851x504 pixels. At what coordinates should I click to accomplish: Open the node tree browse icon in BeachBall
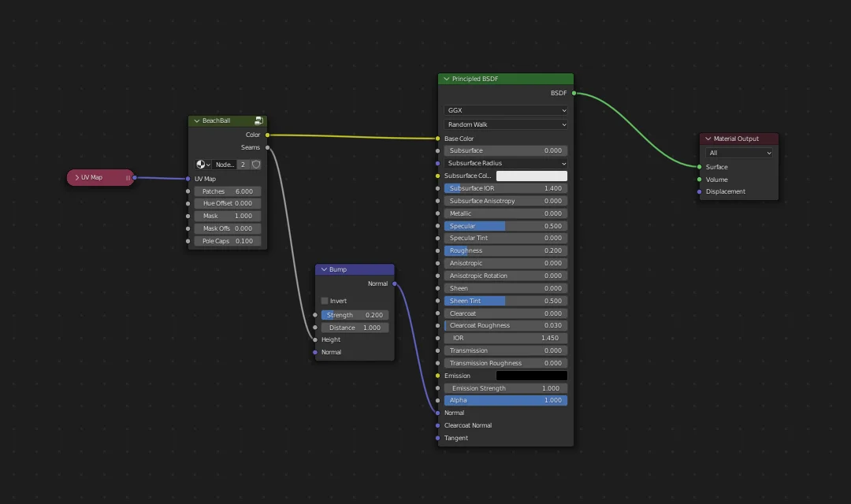203,165
